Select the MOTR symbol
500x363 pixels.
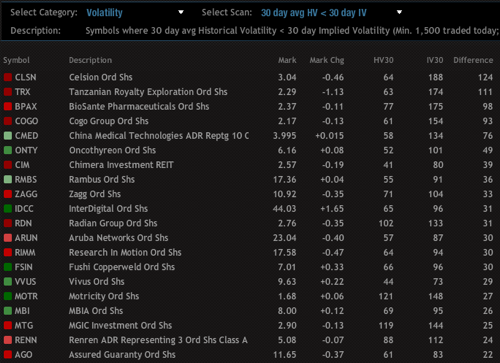26,296
